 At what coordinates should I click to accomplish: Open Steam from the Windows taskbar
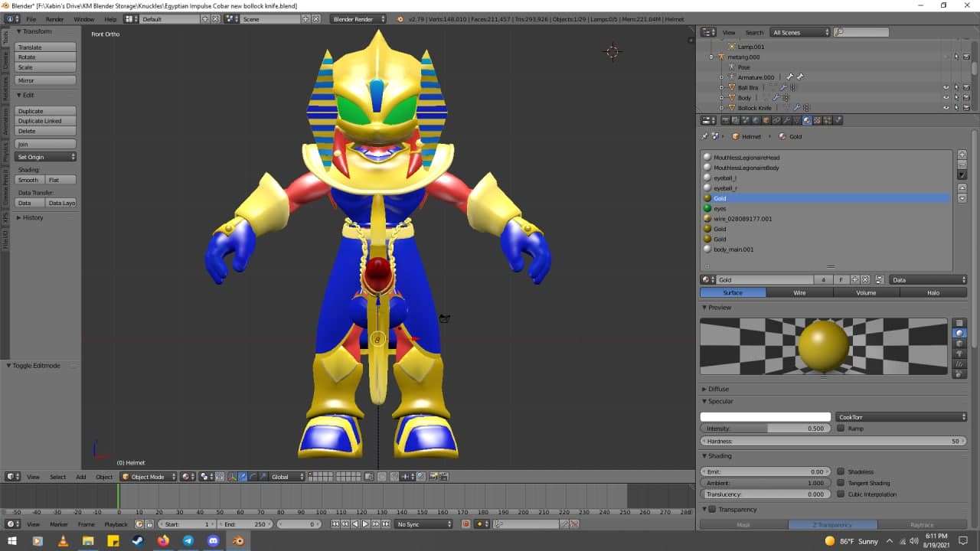[138, 541]
